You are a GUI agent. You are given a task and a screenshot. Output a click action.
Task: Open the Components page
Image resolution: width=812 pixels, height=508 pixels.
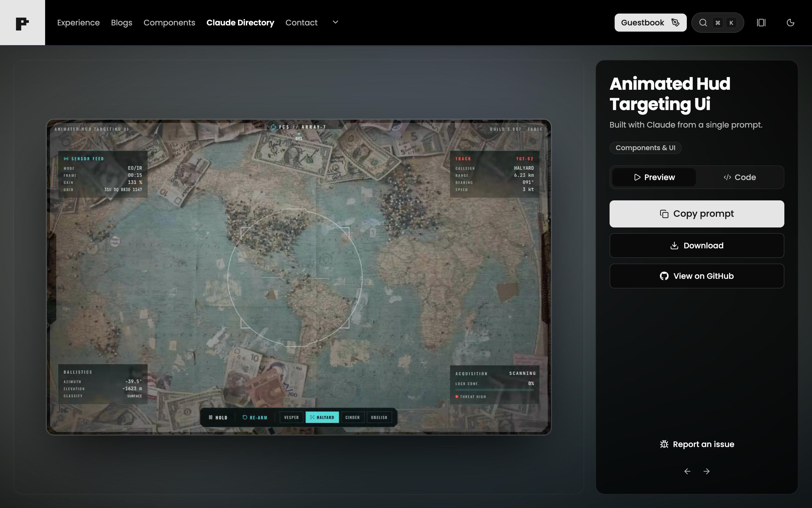[x=169, y=23]
